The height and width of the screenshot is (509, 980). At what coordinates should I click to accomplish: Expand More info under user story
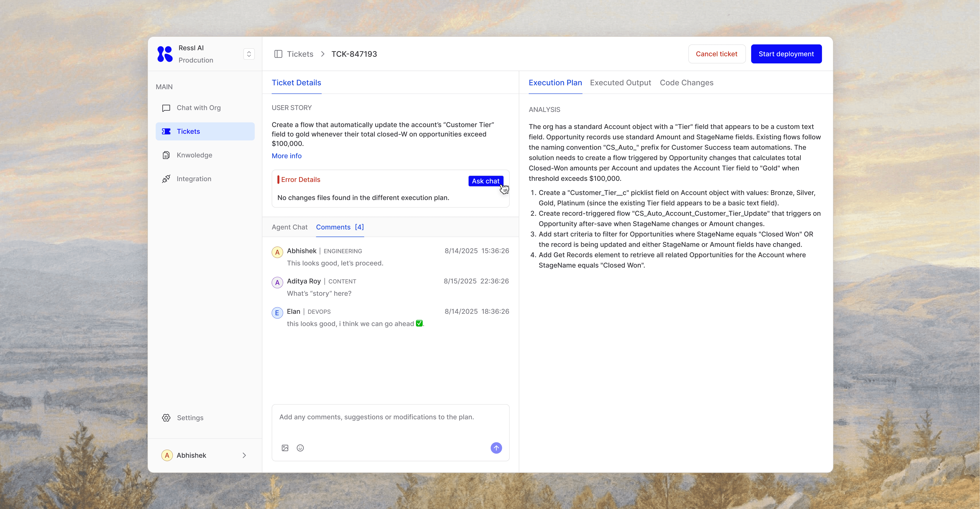(286, 156)
